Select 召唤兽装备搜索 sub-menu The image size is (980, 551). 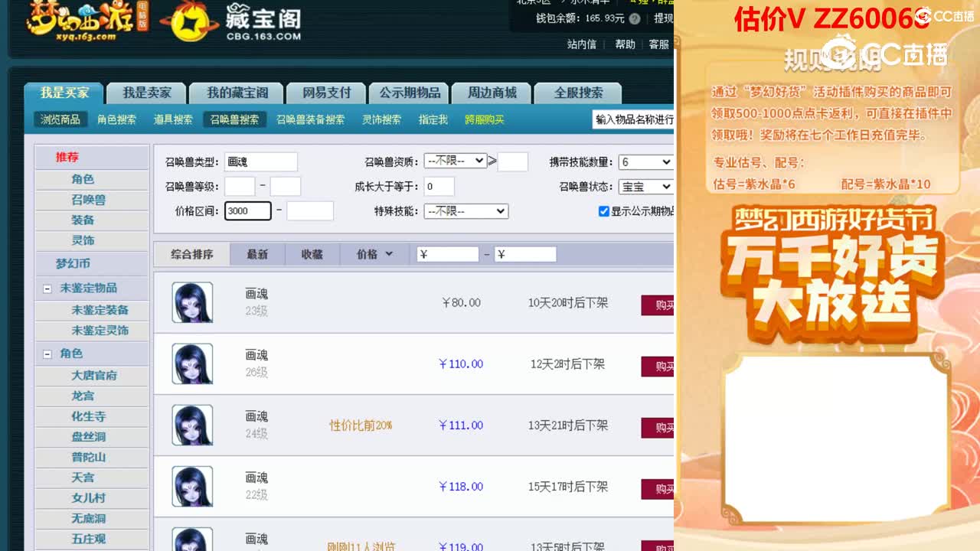click(x=310, y=119)
